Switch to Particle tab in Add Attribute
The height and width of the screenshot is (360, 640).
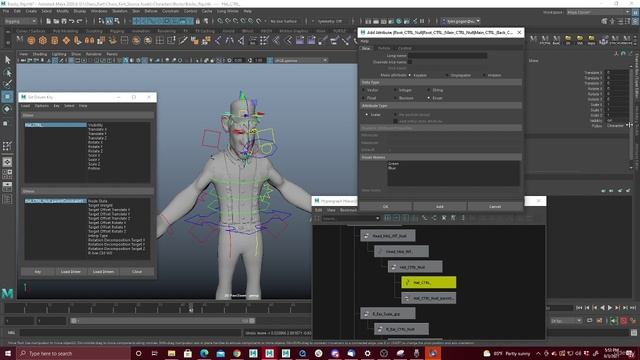384,48
